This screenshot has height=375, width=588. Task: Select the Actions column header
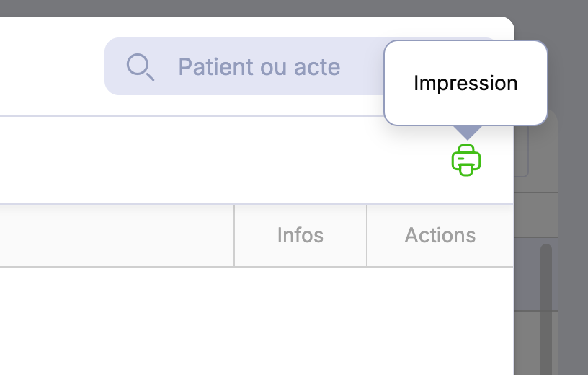click(440, 235)
